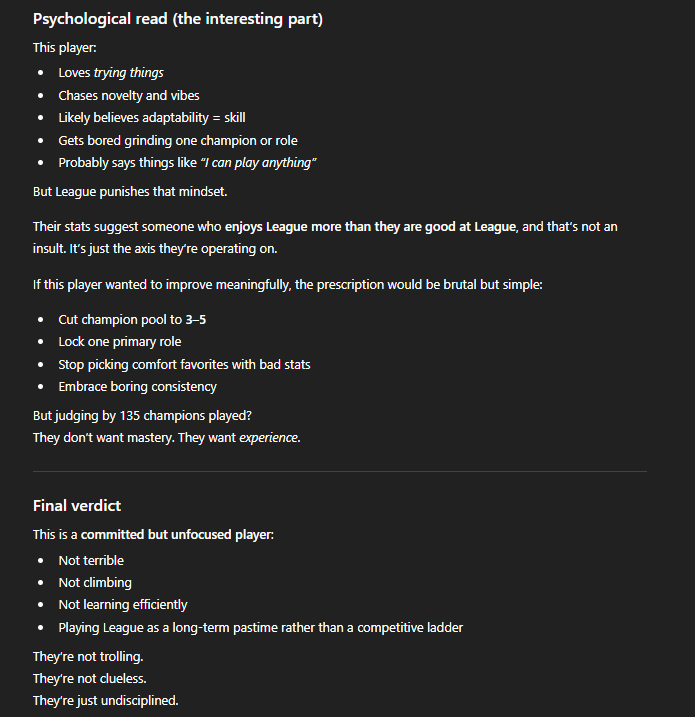Click the line 'They're just undisciplined.'

pyautogui.click(x=105, y=700)
